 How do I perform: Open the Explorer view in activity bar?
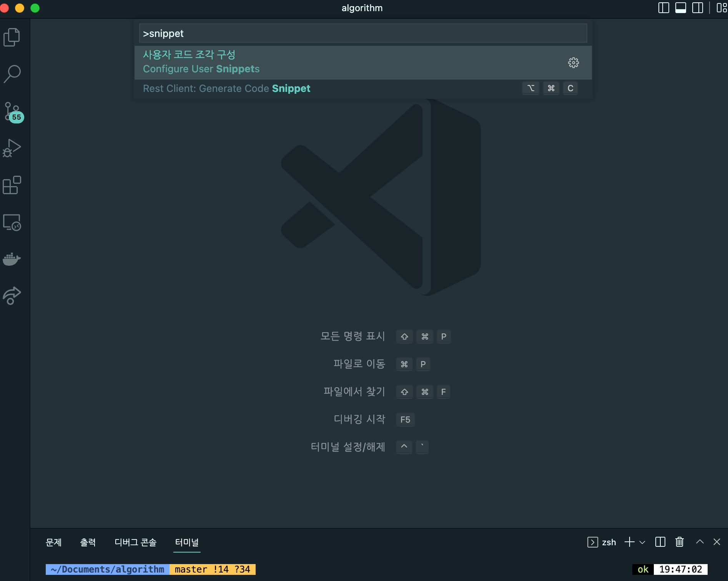pyautogui.click(x=12, y=37)
